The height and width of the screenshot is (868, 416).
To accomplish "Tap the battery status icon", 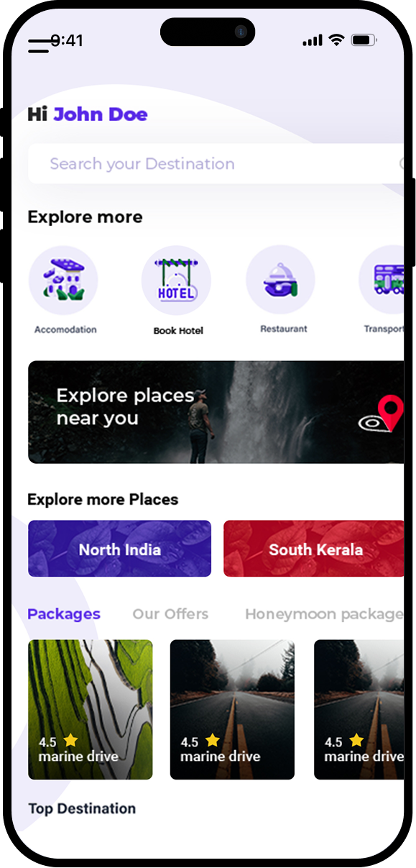I will (364, 40).
